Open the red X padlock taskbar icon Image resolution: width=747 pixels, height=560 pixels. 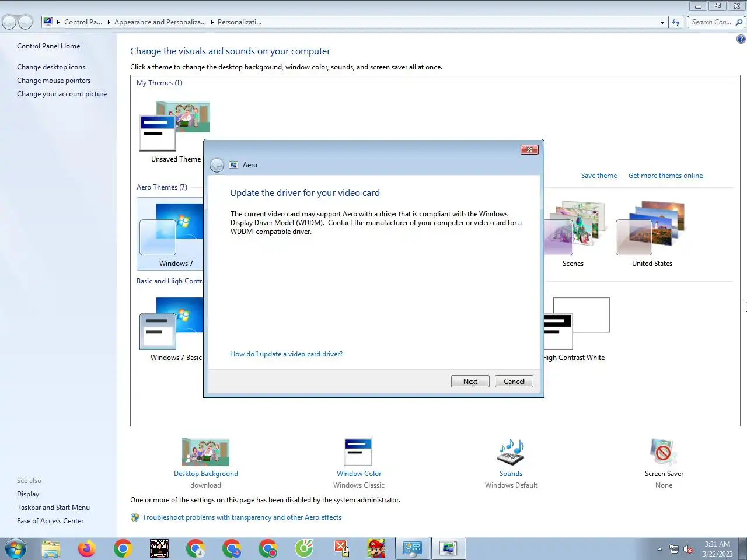[x=341, y=548]
